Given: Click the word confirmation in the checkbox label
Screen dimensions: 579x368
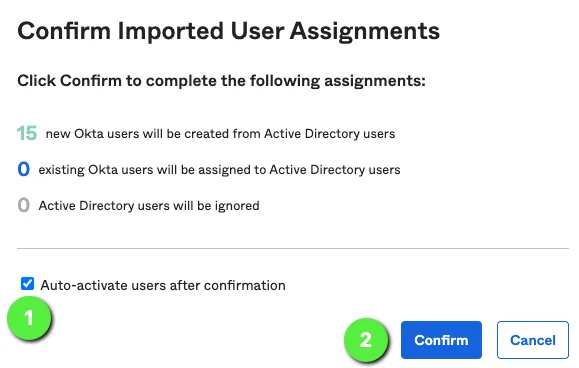Looking at the screenshot, I should click(x=244, y=285).
